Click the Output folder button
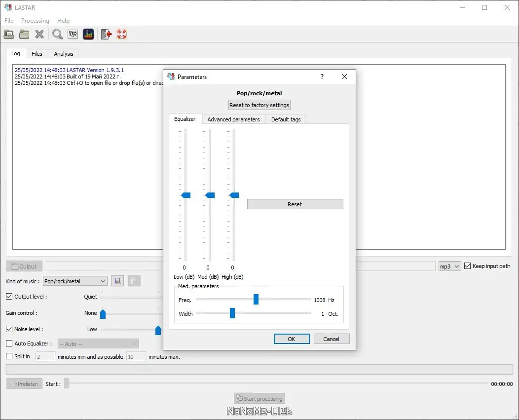519x420 pixels. (x=24, y=267)
